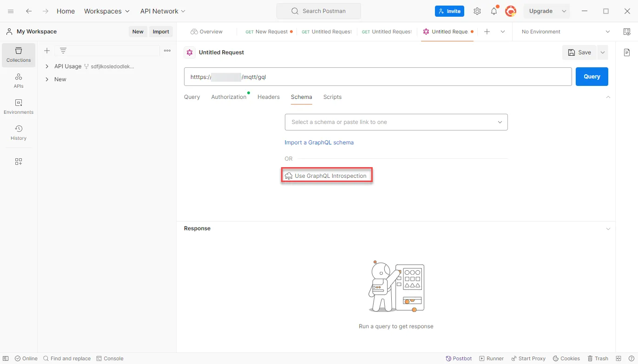Click Use GraphQL Introspection

pyautogui.click(x=326, y=176)
